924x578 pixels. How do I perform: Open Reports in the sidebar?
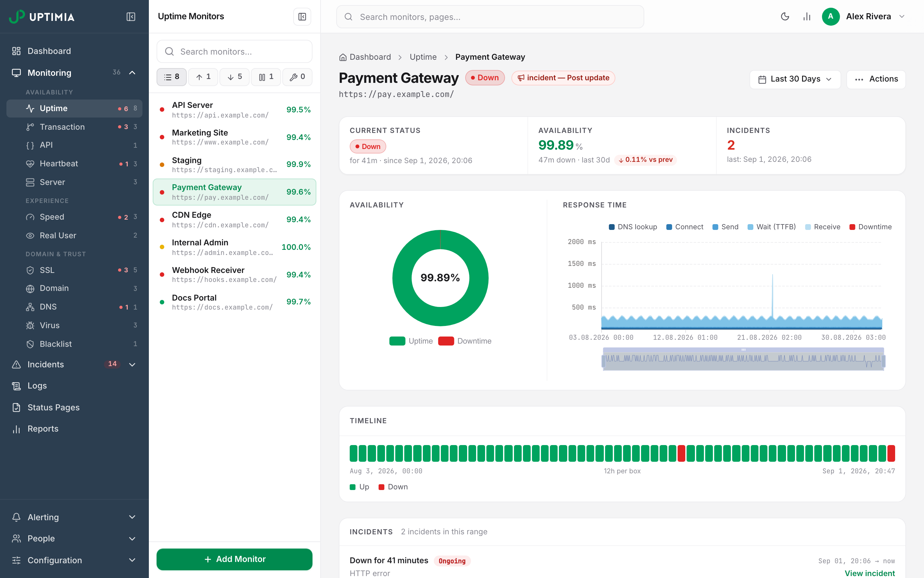tap(74, 429)
